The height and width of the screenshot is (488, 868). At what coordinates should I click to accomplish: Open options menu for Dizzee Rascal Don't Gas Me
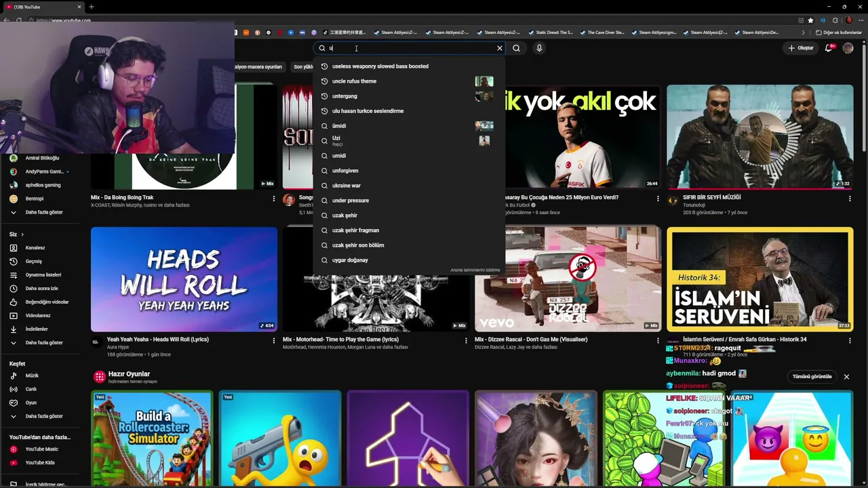coord(658,340)
